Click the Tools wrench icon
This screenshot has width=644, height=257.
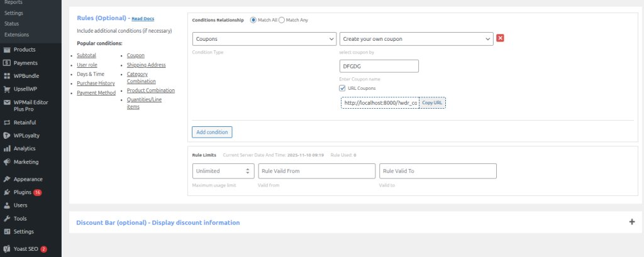(x=7, y=219)
